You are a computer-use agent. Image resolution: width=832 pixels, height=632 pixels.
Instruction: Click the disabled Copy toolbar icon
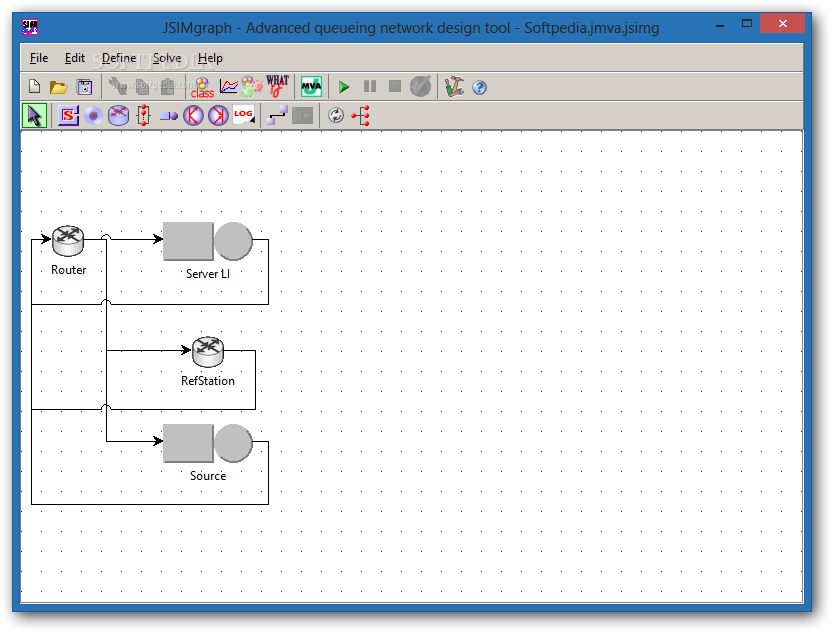(142, 86)
